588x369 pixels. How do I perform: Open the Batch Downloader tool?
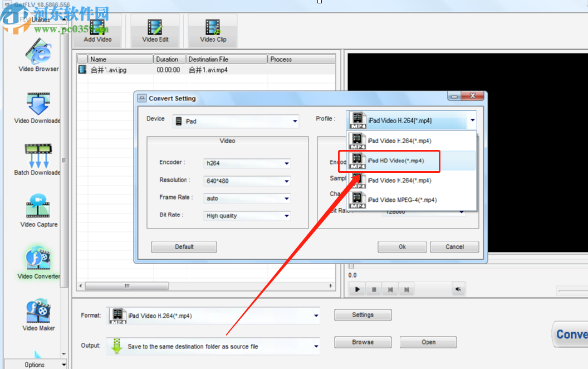[37, 159]
